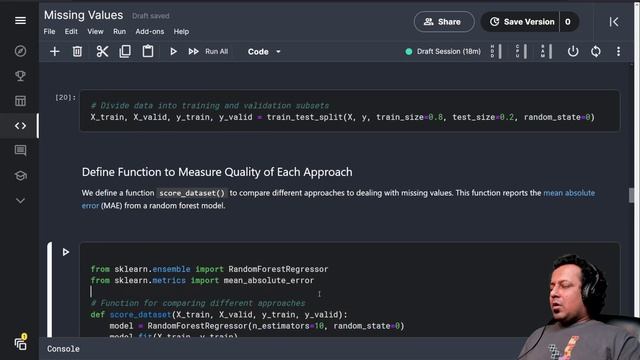Click the Run All button
The width and height of the screenshot is (640, 360).
209,51
